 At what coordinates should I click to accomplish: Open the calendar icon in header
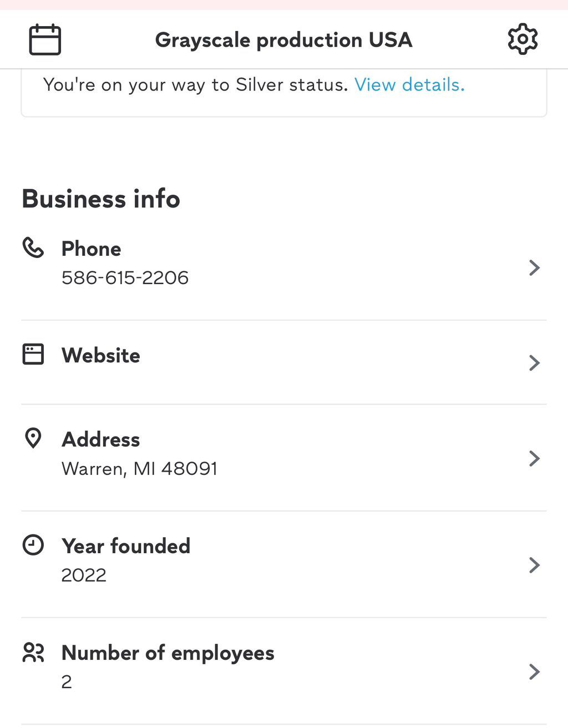click(45, 39)
